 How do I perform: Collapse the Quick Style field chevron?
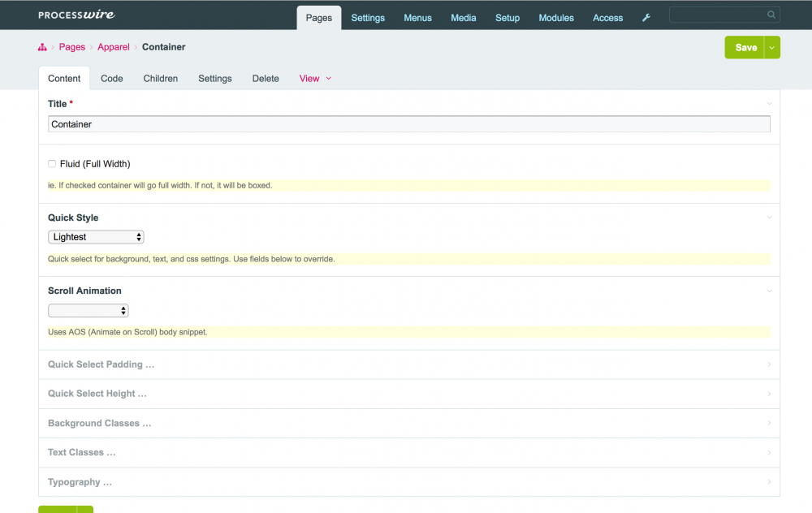(769, 218)
